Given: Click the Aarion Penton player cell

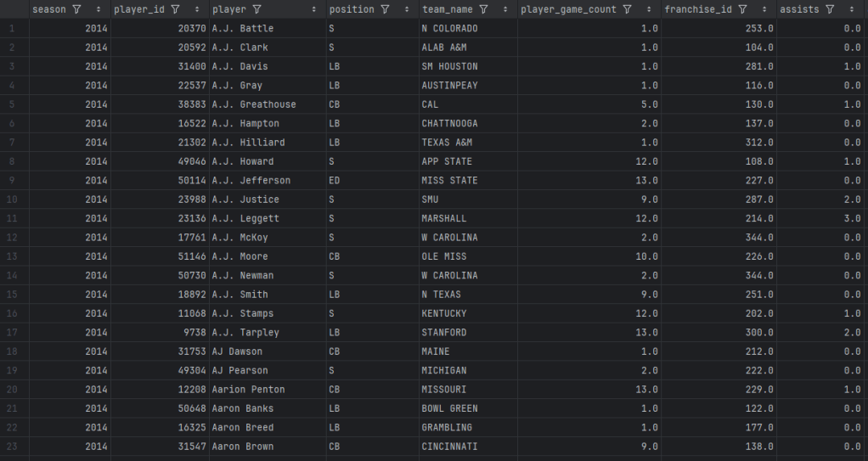Looking at the screenshot, I should click(248, 390).
